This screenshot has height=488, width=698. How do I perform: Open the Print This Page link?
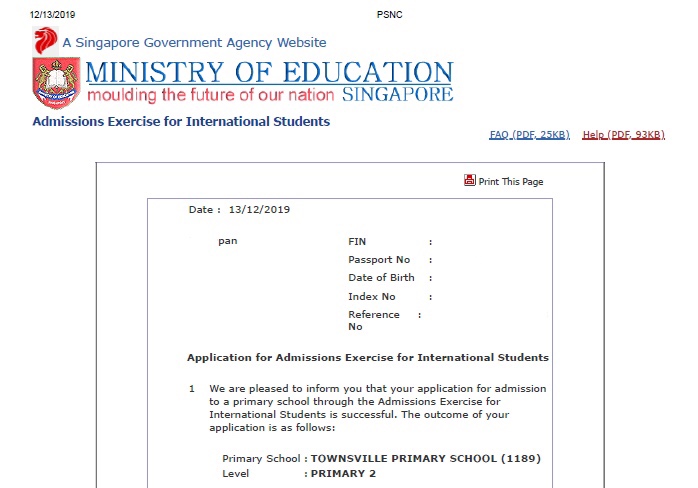click(x=511, y=182)
